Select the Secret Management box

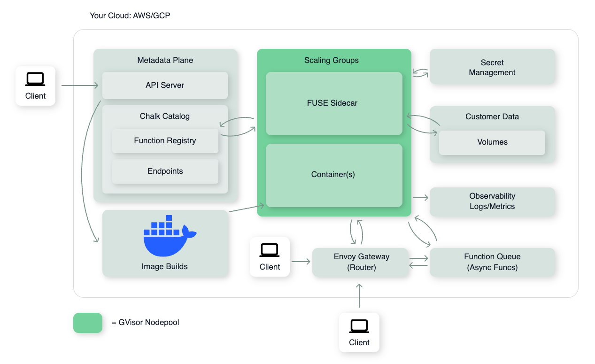click(x=492, y=67)
